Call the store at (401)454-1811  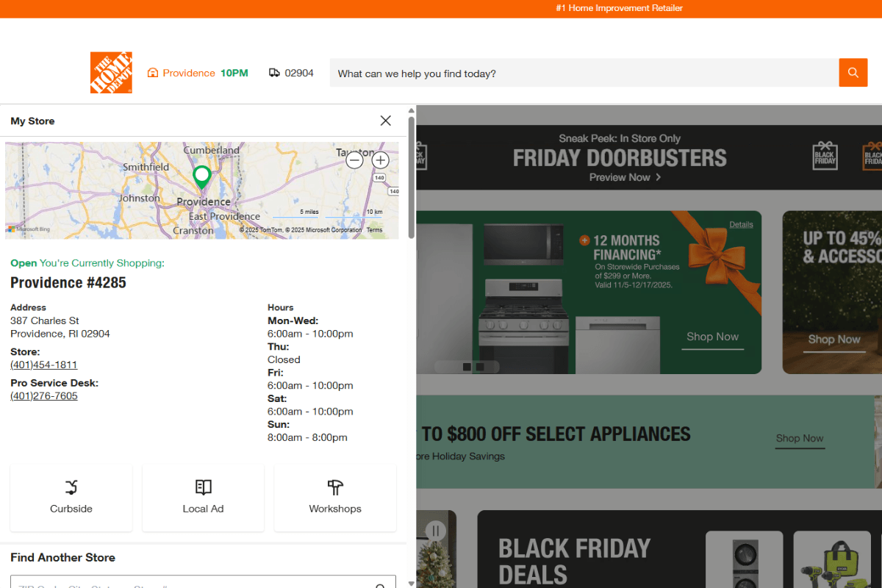tap(43, 365)
